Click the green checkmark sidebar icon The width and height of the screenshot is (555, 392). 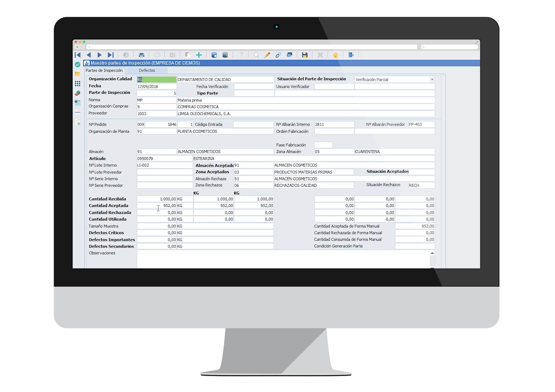[x=77, y=65]
